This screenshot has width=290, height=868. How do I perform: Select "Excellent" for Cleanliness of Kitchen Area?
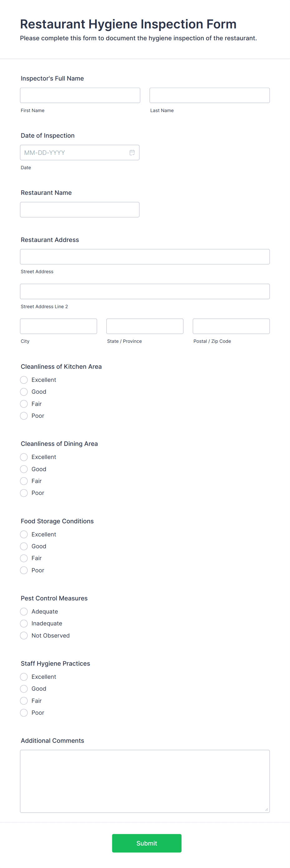click(x=24, y=380)
